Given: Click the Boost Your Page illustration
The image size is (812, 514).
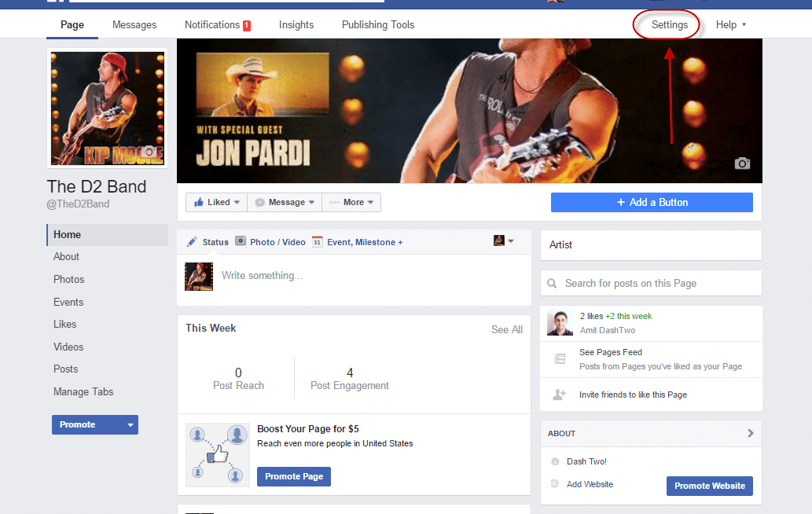Looking at the screenshot, I should (218, 455).
